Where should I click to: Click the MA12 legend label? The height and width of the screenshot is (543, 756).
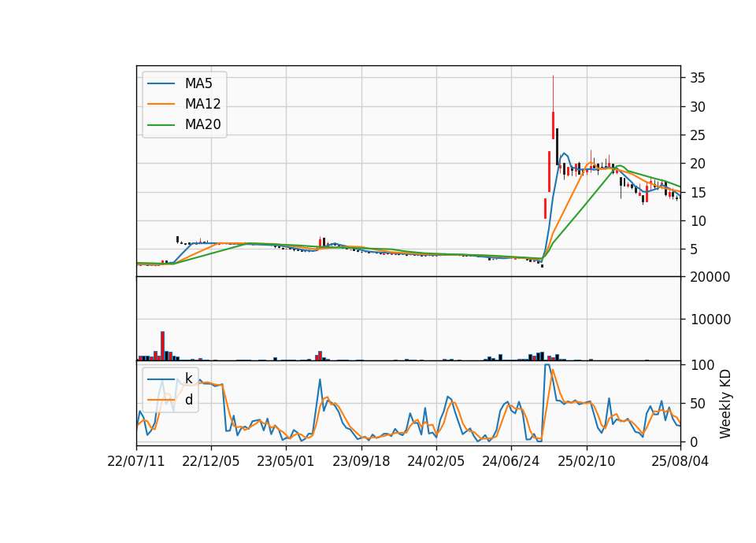tap(202, 104)
